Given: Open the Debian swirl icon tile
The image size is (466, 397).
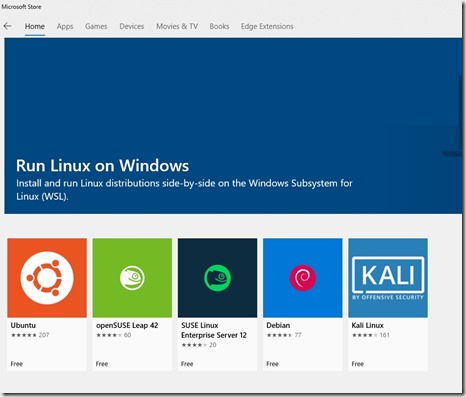Looking at the screenshot, I should (303, 278).
